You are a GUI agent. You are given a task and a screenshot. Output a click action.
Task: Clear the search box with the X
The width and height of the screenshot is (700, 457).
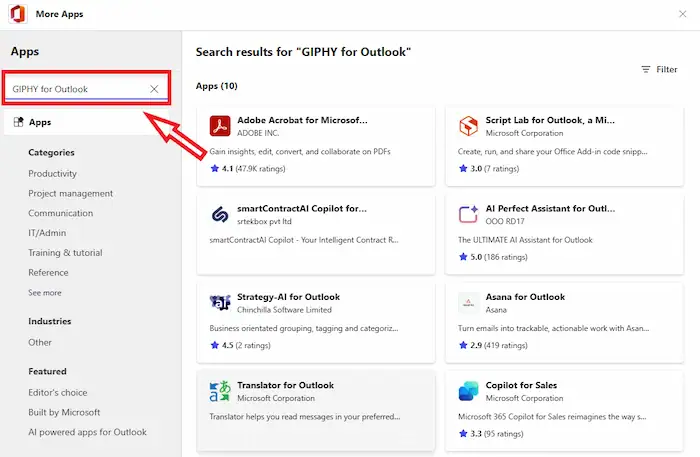tap(154, 89)
